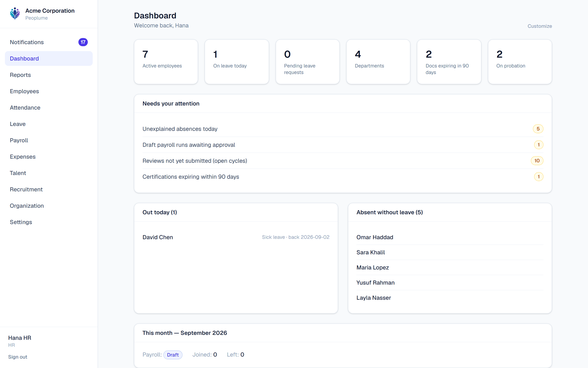Click the reviews count badge 10
This screenshot has width=588, height=368.
pyautogui.click(x=537, y=161)
